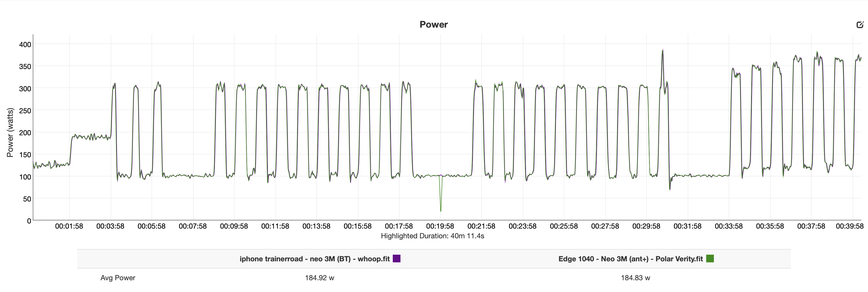Click the 350 y-axis tick label

[25, 67]
